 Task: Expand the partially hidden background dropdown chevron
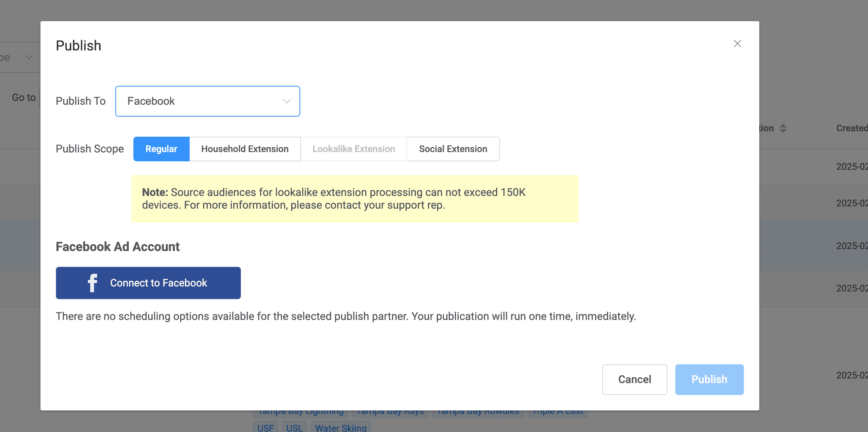click(29, 57)
